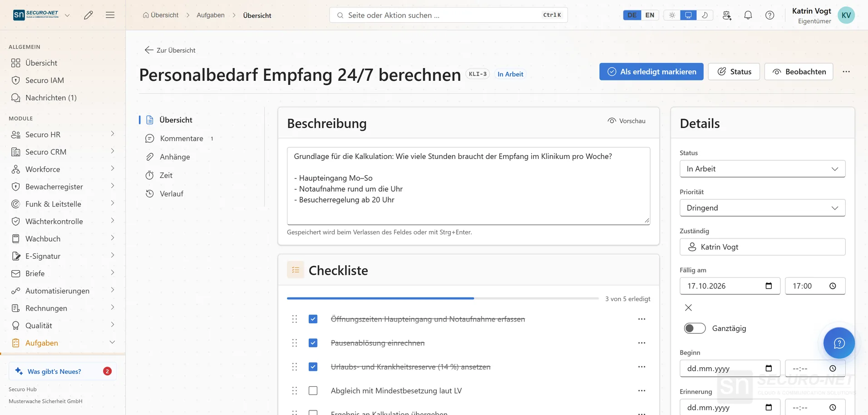This screenshot has width=868, height=415.
Task: Open the hamburger menu icon
Action: [x=110, y=15]
